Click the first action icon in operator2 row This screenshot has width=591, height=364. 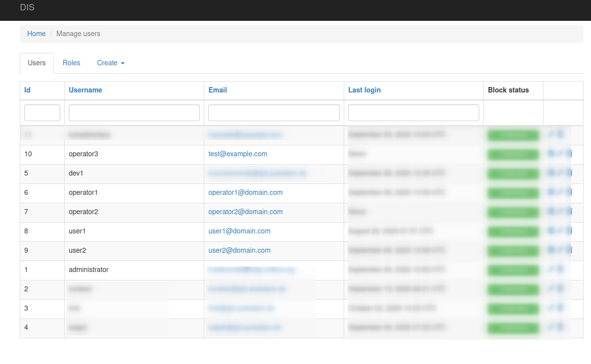click(551, 212)
